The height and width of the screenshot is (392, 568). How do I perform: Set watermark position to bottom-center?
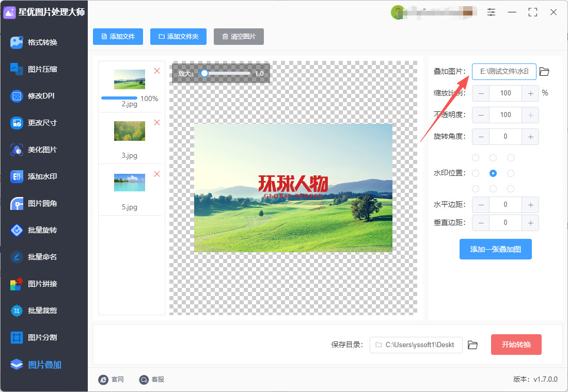click(x=493, y=189)
